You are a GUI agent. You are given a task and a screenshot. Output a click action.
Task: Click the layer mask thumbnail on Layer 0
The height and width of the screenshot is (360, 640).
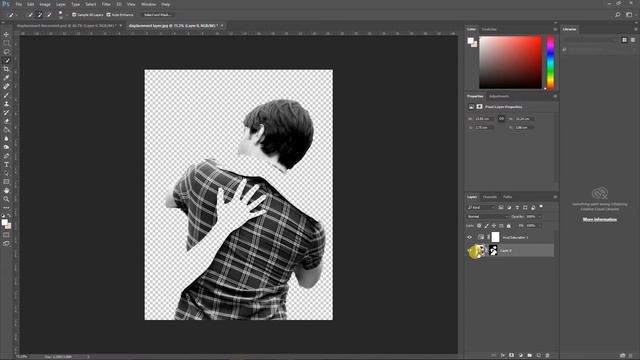493,250
